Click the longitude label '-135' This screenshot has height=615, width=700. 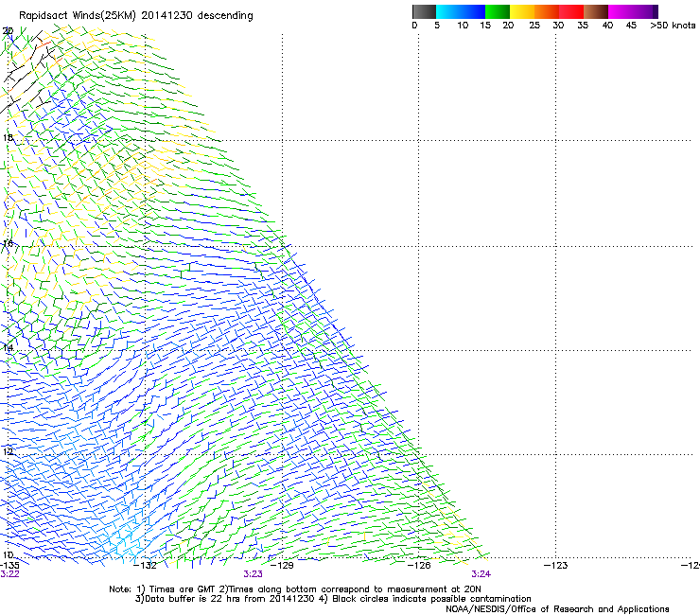9,565
